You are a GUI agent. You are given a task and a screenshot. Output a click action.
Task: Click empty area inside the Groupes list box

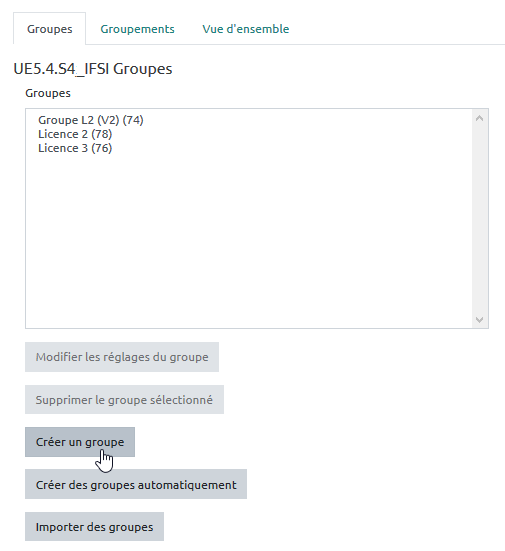tap(246, 239)
